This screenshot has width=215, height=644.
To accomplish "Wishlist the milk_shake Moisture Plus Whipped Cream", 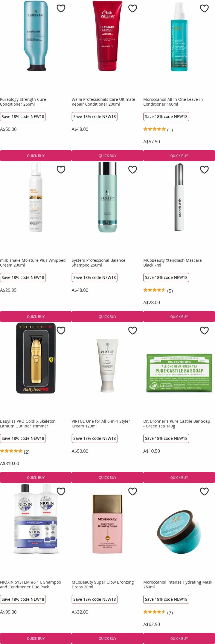I will 61,170.
